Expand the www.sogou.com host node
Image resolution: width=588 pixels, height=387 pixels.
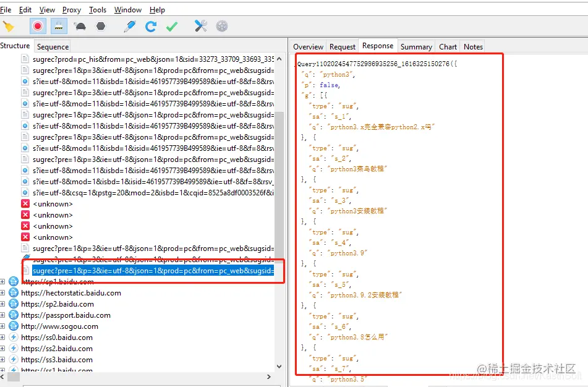point(2,326)
